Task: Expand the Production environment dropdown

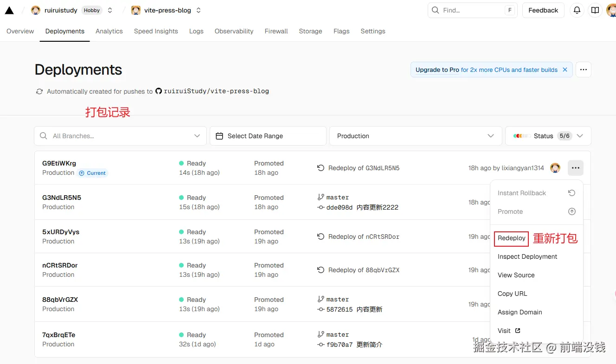Action: [x=416, y=136]
